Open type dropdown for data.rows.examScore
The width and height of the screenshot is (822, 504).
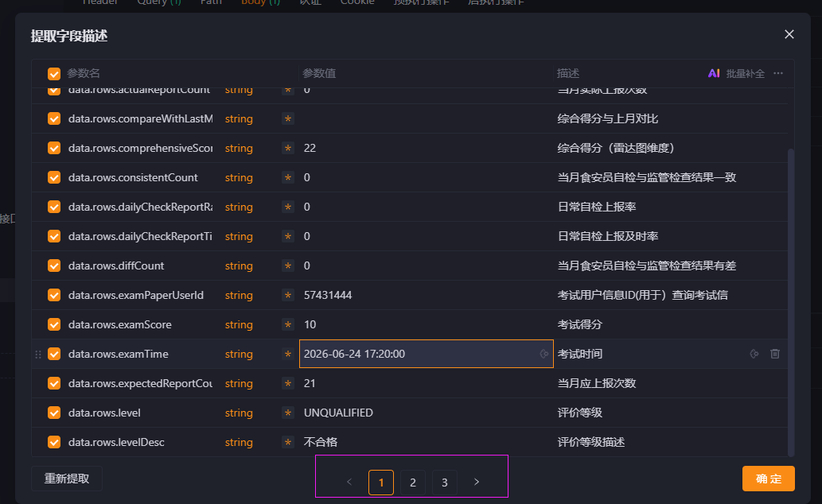click(x=239, y=325)
